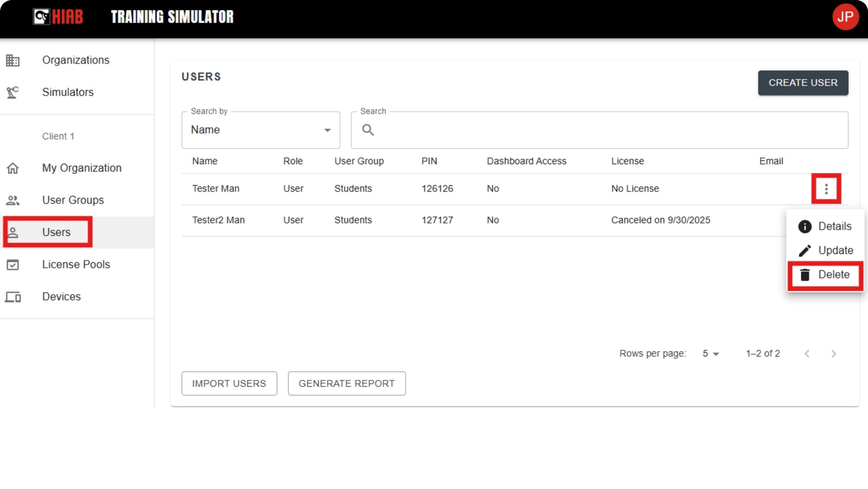Click the Simulators crane icon
868x489 pixels.
click(13, 92)
